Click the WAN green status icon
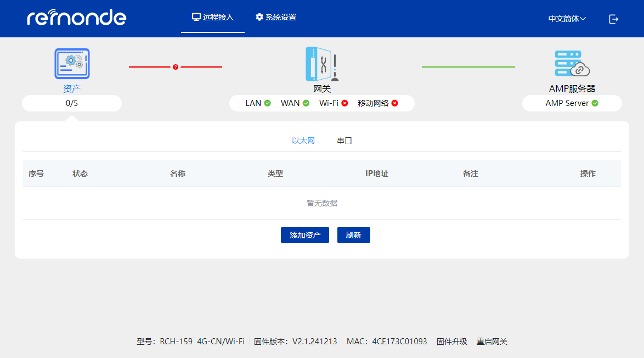This screenshot has height=358, width=644. point(306,103)
